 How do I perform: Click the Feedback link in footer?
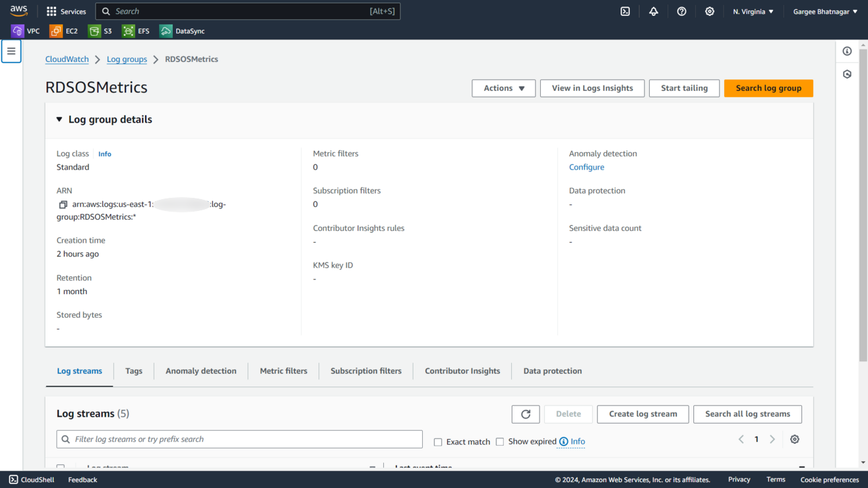[82, 480]
